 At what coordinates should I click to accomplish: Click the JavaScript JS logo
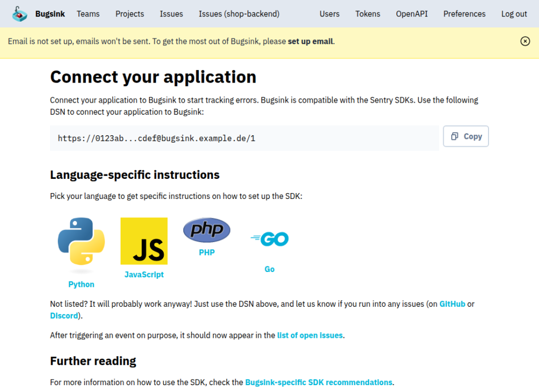(x=144, y=241)
